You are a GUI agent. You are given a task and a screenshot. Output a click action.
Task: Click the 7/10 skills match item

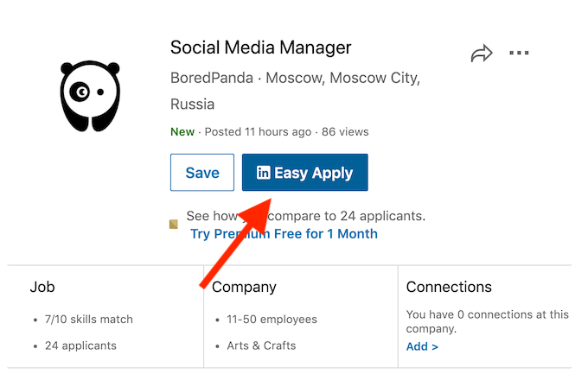click(89, 320)
